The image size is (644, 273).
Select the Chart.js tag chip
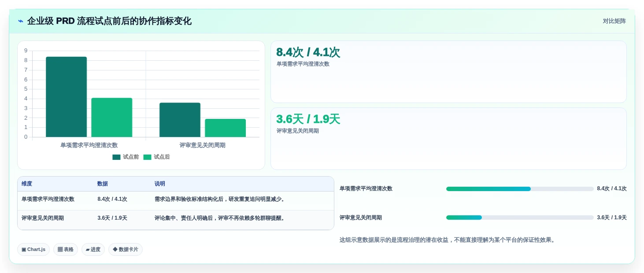(x=33, y=250)
